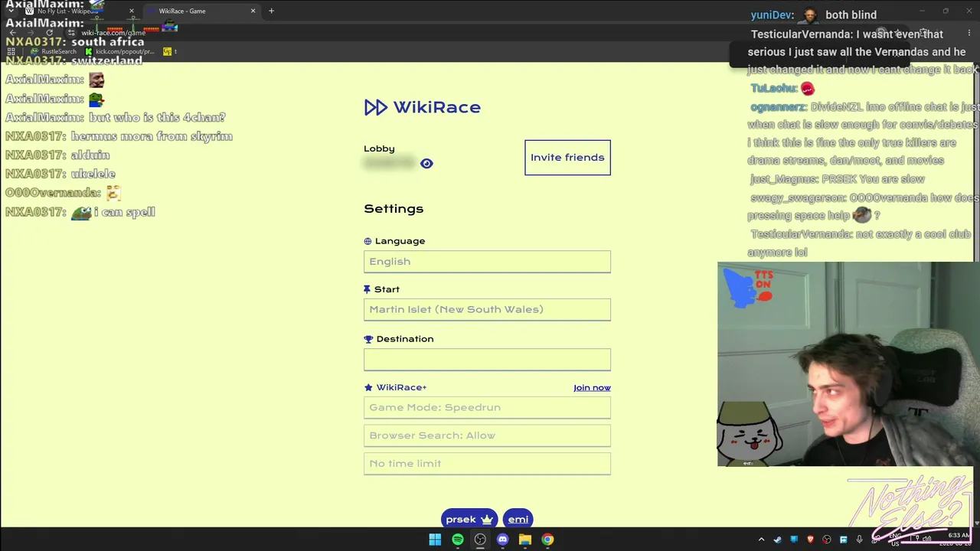The image size is (980, 551).
Task: Click the globe icon beside Language
Action: [x=367, y=241]
